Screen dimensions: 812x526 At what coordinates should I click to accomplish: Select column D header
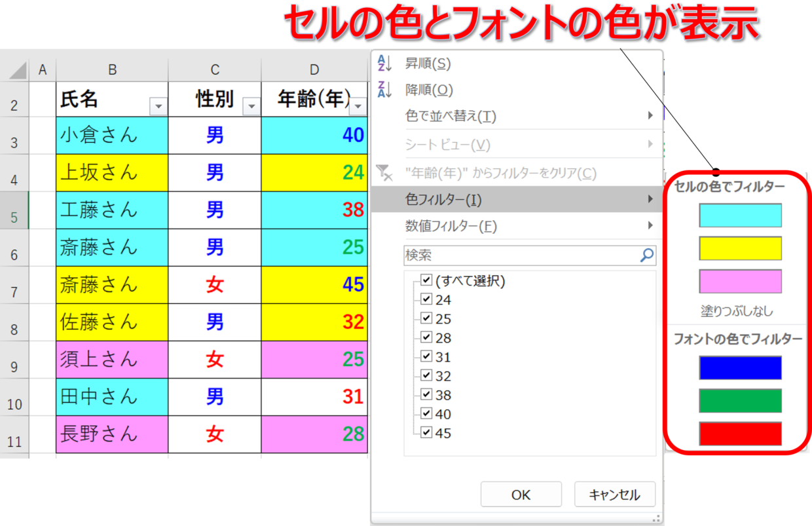click(314, 70)
